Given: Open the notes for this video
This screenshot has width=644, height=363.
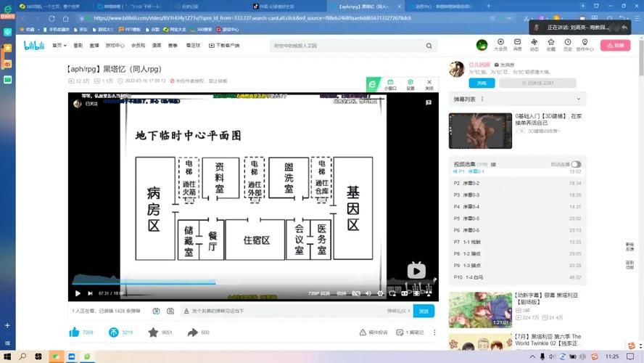Looking at the screenshot, I should click(410, 333).
